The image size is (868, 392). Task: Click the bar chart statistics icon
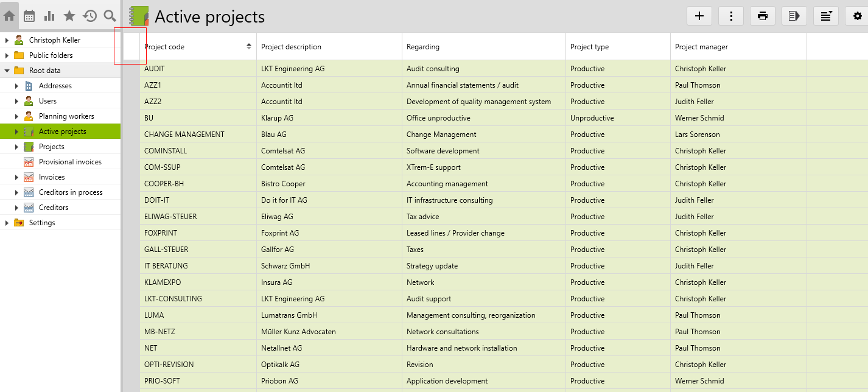pos(49,16)
